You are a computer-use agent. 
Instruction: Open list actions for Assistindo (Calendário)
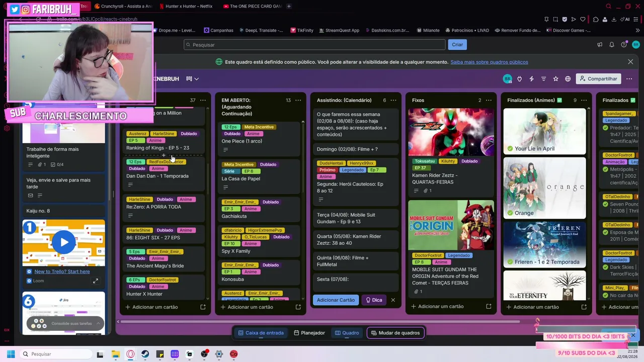point(393,100)
